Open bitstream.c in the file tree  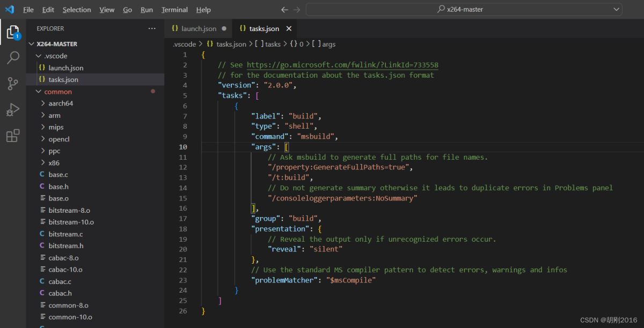click(65, 234)
